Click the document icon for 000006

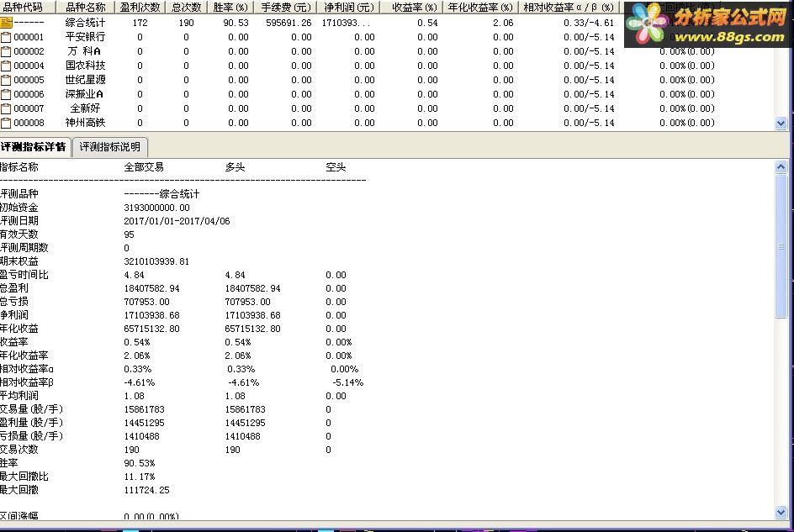click(6, 95)
